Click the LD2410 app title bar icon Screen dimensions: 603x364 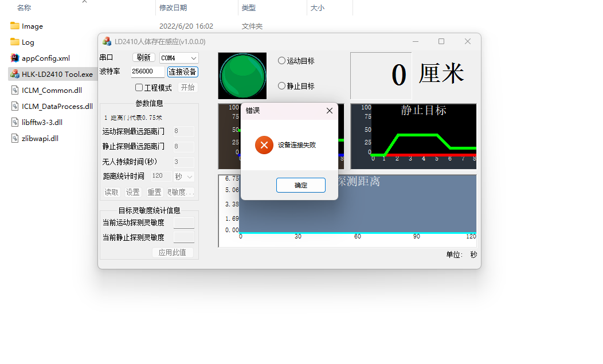coord(107,41)
